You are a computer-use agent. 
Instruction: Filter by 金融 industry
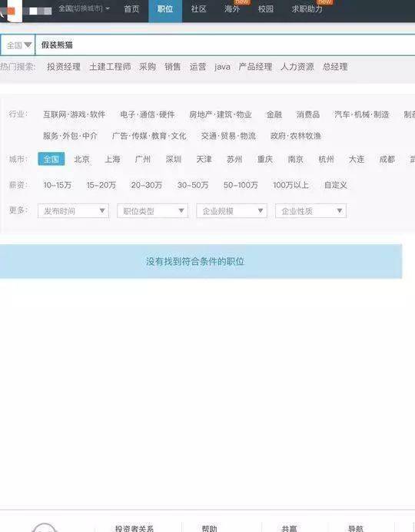click(274, 114)
